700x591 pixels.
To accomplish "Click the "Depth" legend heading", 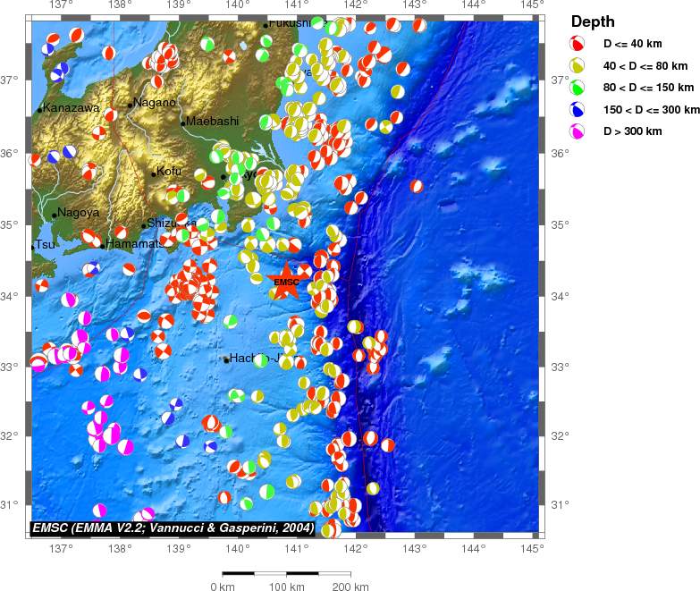I will (592, 21).
